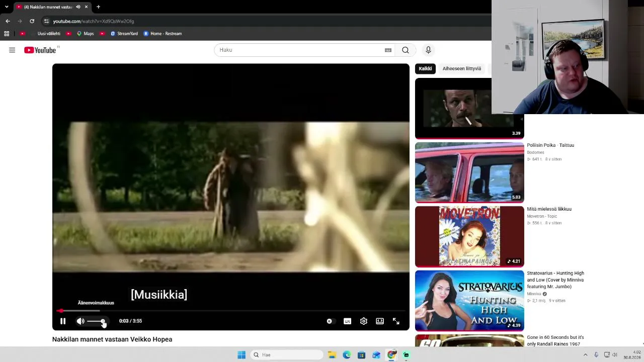This screenshot has width=644, height=362.
Task: Open a new browser tab with plus
Action: point(98,7)
